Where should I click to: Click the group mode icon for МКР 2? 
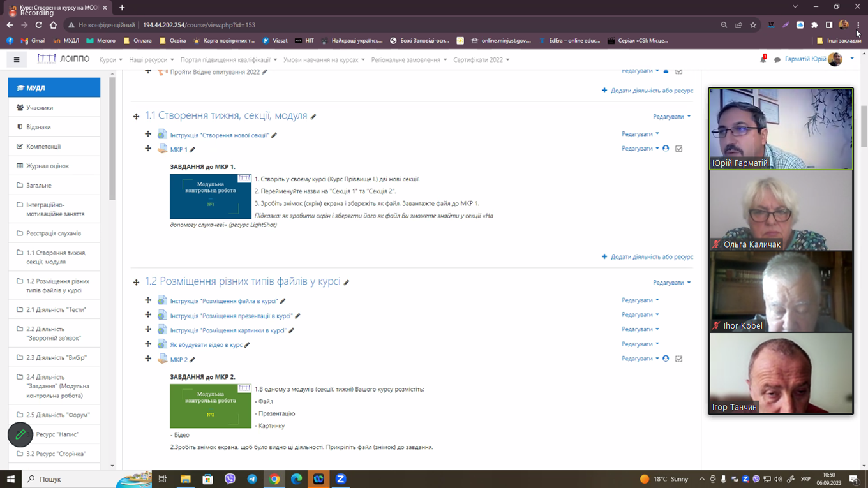[x=666, y=359]
